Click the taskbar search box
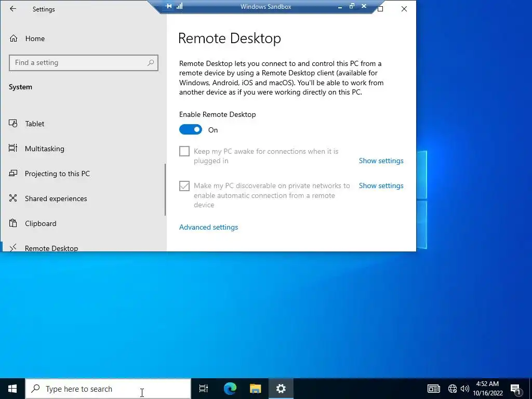The width and height of the screenshot is (532, 399). pos(108,389)
